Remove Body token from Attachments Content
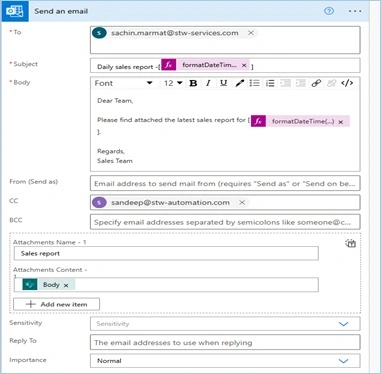The height and width of the screenshot is (374, 381). pos(66,285)
